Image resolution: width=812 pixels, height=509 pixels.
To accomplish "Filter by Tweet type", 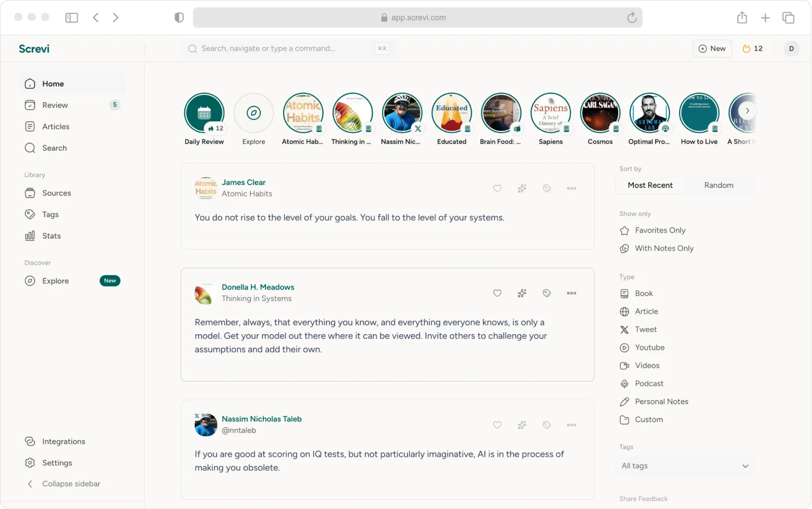I will (x=638, y=330).
